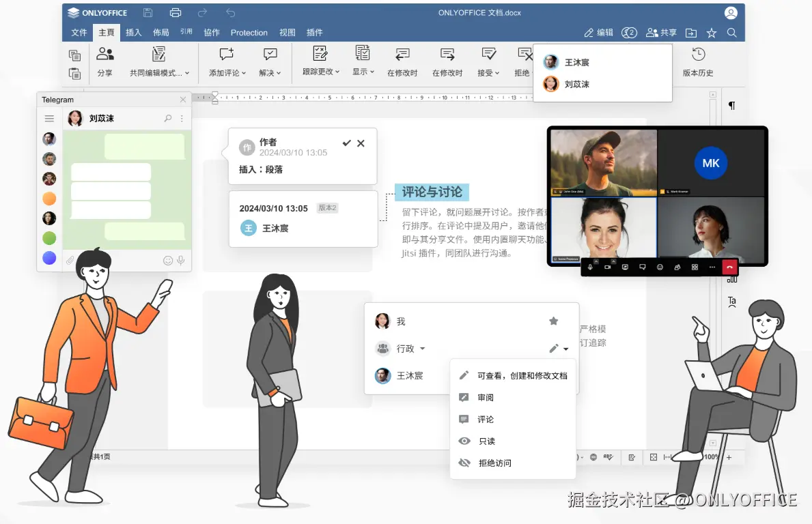Viewport: 812px width, 524px height.
Task: Click the print icon in title bar
Action: [176, 12]
